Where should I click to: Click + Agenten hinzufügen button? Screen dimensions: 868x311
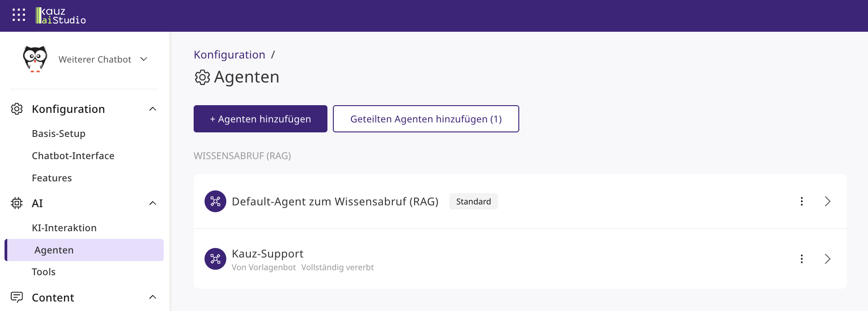(260, 119)
